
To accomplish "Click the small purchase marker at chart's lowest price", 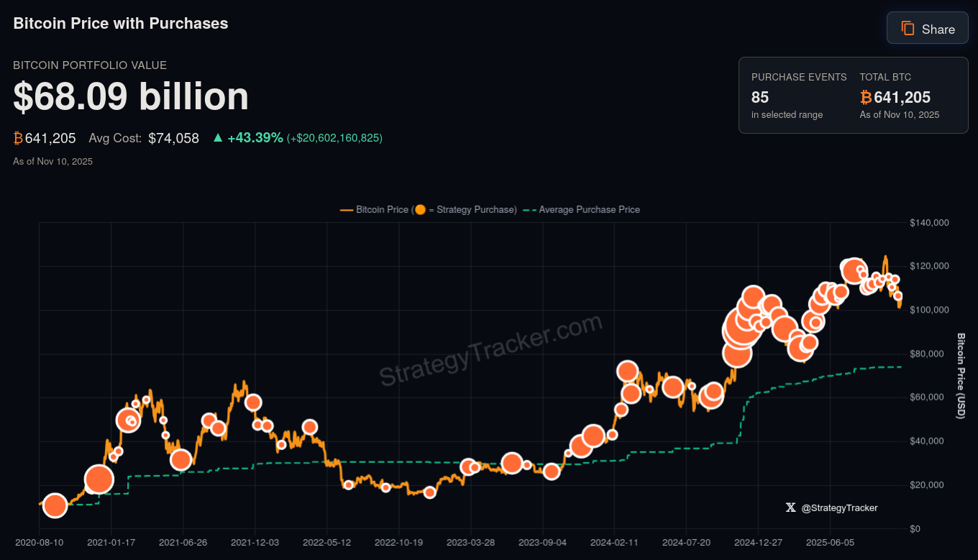I will coord(429,492).
